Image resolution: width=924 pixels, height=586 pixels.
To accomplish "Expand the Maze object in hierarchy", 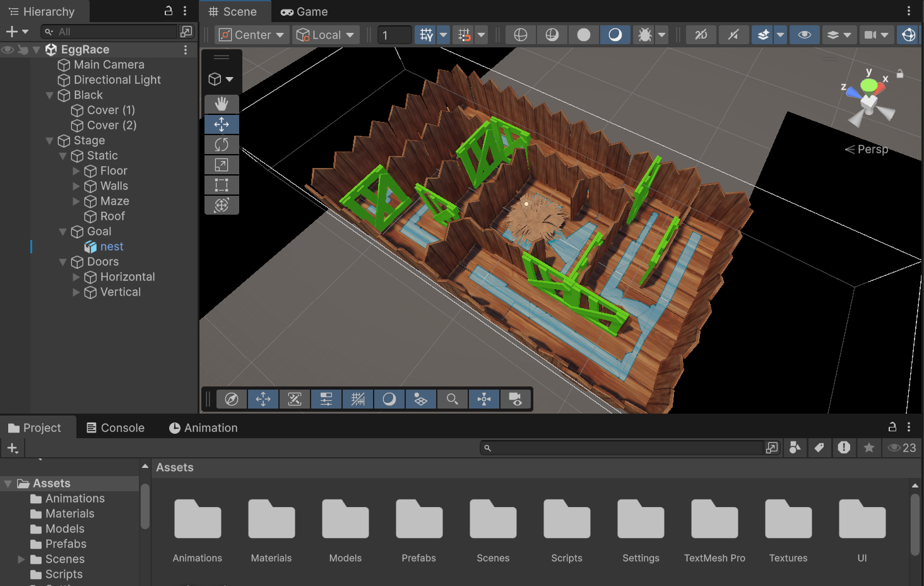I will (x=76, y=201).
